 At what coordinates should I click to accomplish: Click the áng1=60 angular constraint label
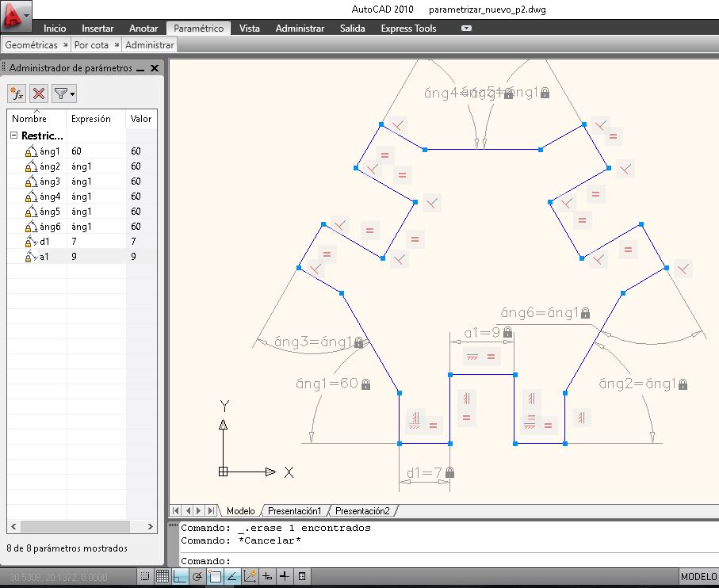tap(333, 384)
